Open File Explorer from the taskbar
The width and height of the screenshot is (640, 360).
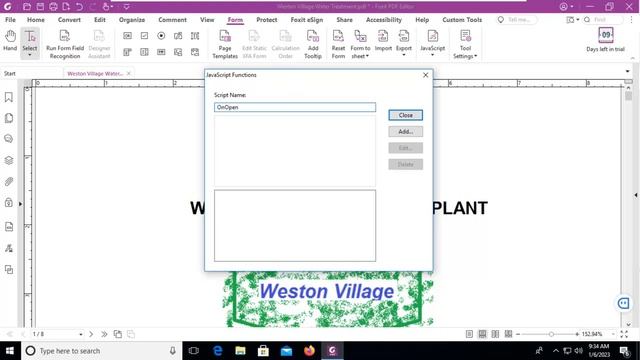pyautogui.click(x=240, y=351)
